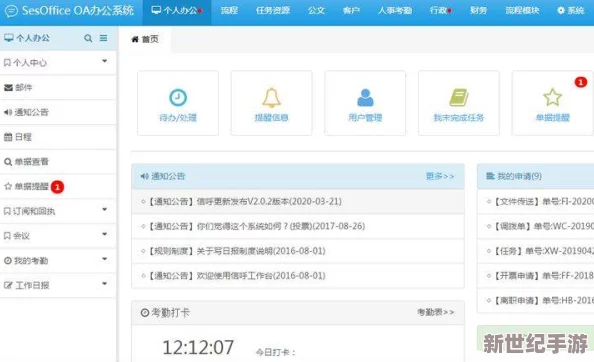Open the 单据提醒 star icon card
The width and height of the screenshot is (594, 362).
click(552, 103)
